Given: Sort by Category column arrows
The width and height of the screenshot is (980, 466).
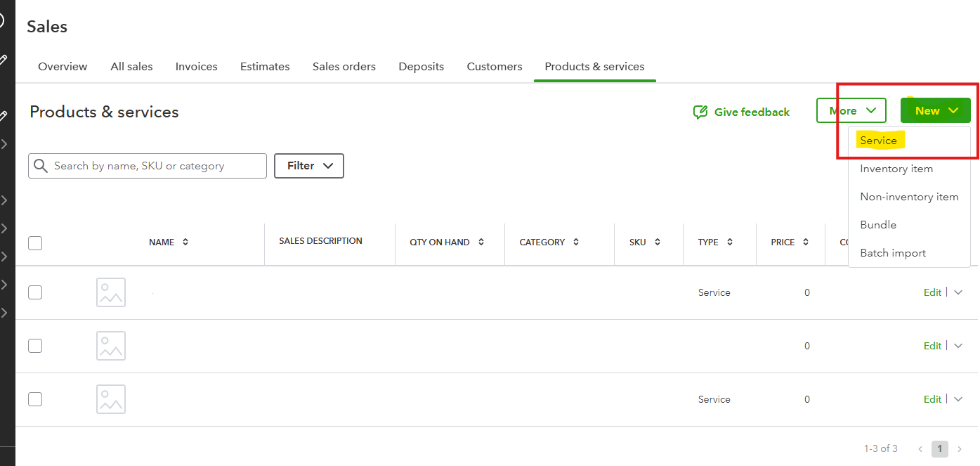Looking at the screenshot, I should [576, 242].
